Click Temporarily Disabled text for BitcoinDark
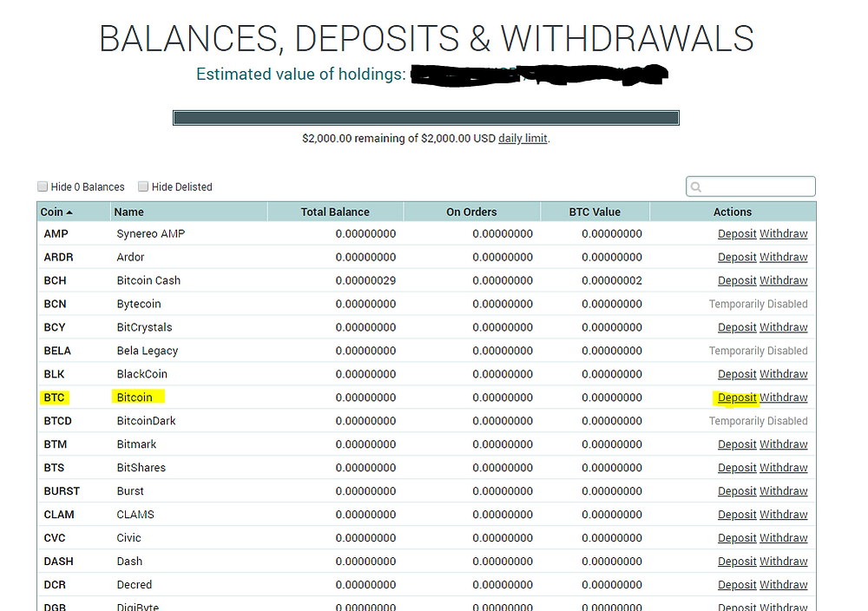This screenshot has height=611, width=868. [x=759, y=421]
